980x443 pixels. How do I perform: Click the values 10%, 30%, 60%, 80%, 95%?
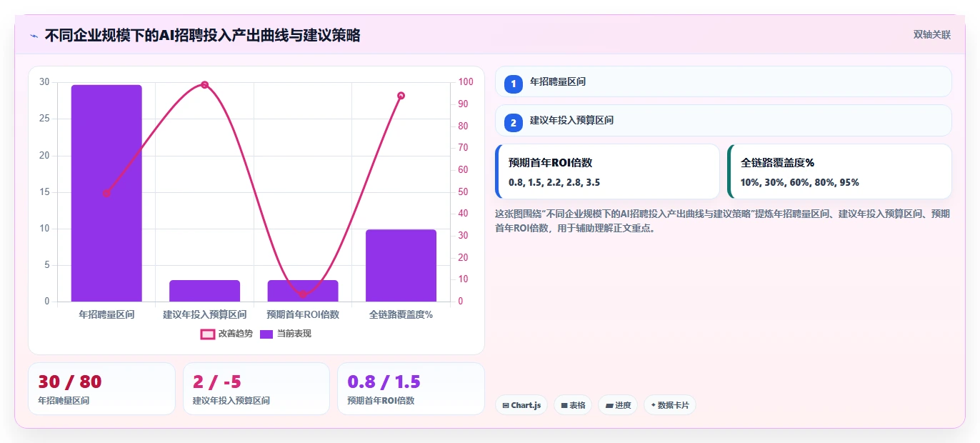tap(800, 182)
